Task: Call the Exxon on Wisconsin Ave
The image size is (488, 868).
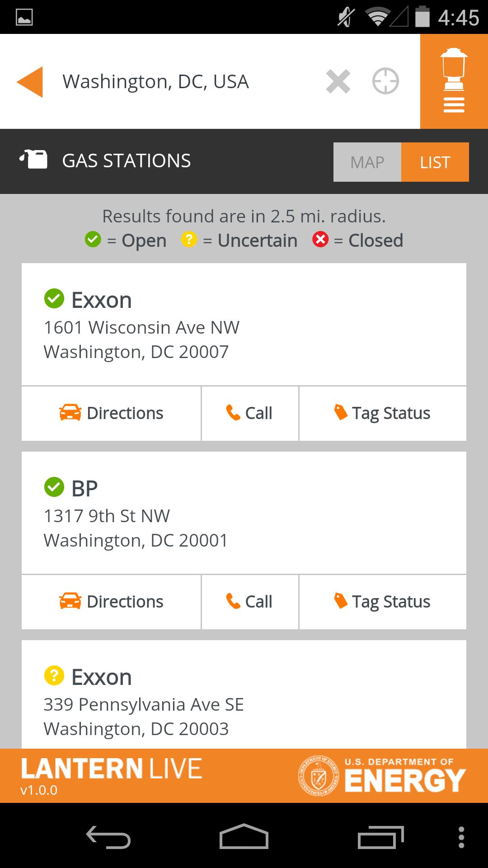Action: (x=249, y=413)
